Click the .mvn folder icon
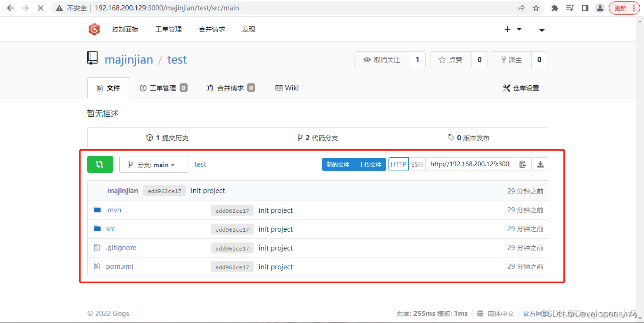The height and width of the screenshot is (323, 644). [98, 210]
